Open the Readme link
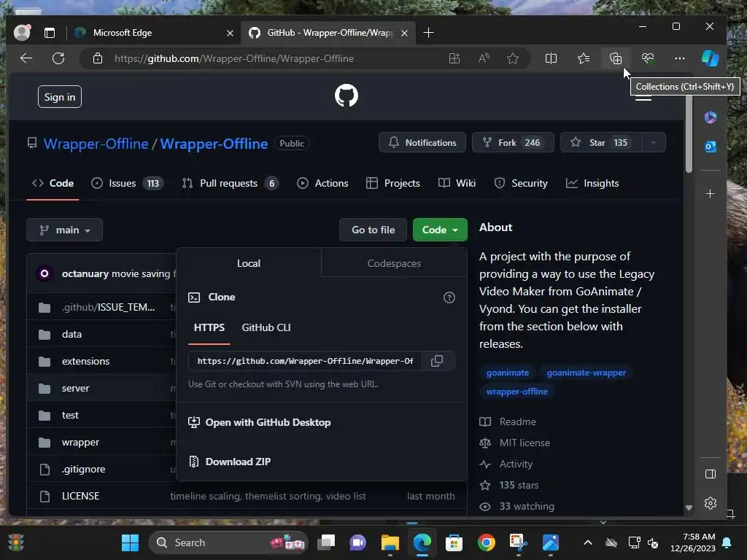Viewport: 747px width, 560px height. point(517,422)
